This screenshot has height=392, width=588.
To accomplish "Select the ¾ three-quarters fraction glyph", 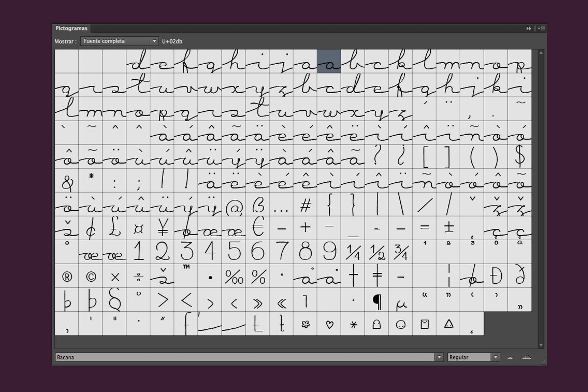I will (x=401, y=252).
